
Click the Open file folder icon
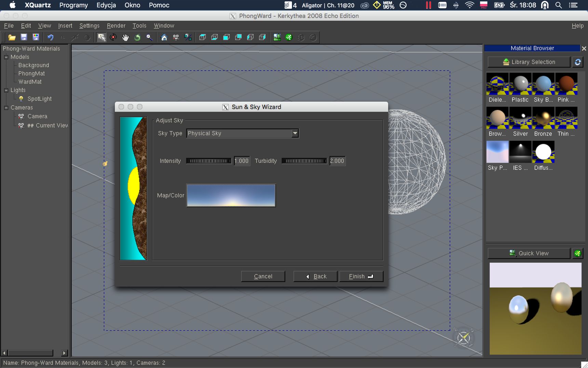pyautogui.click(x=12, y=37)
